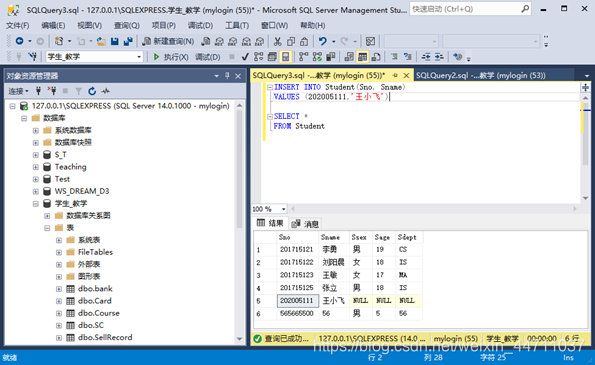The image size is (595, 365).
Task: Click the Connect plug icon in Object Explorer
Action: click(38, 91)
